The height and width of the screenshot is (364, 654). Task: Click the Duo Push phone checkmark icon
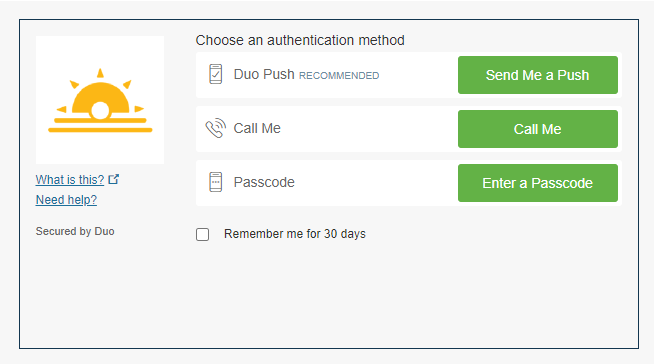pos(216,74)
